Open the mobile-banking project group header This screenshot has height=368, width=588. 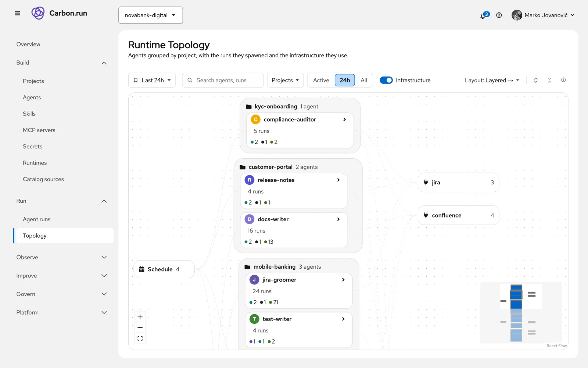283,267
